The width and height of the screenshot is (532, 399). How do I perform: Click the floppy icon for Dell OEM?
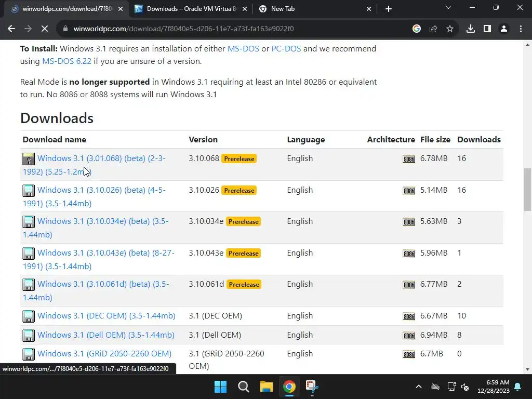point(29,336)
